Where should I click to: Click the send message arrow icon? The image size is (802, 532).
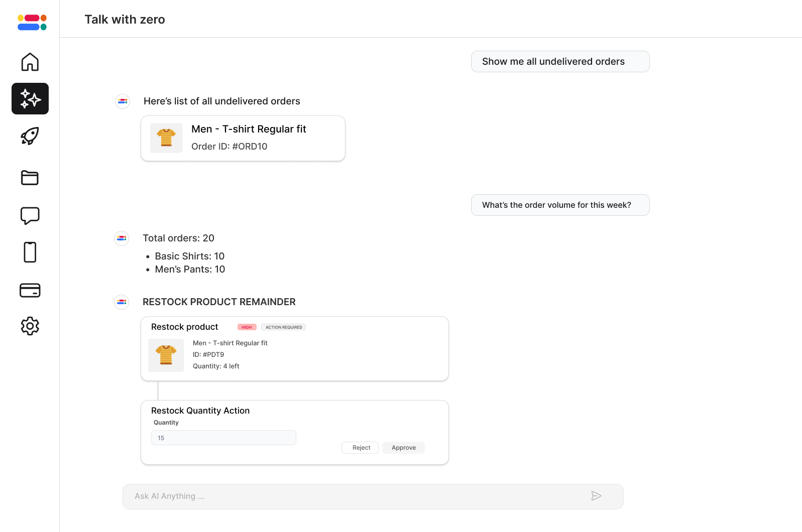[596, 496]
